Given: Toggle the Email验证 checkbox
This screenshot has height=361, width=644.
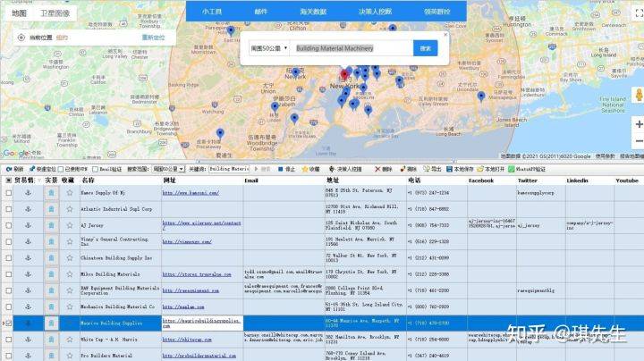Looking at the screenshot, I should (x=96, y=169).
